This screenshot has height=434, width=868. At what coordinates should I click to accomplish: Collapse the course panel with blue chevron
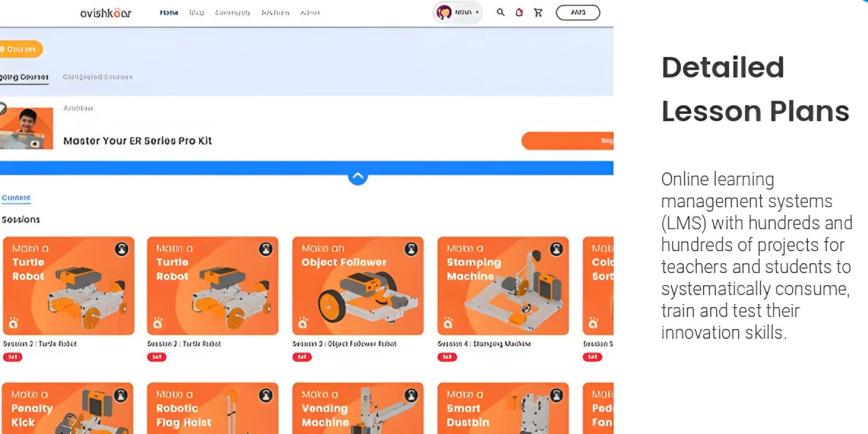(x=358, y=176)
